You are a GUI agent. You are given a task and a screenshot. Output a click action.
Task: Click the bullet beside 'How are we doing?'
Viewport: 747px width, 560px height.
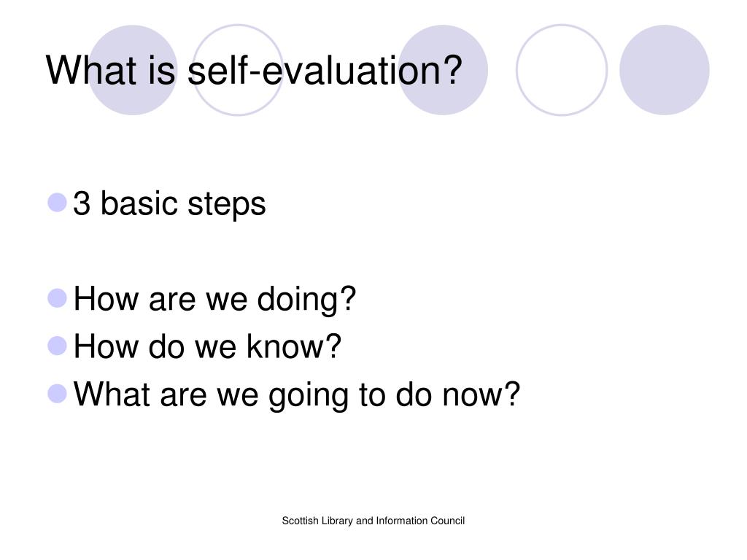coord(57,298)
